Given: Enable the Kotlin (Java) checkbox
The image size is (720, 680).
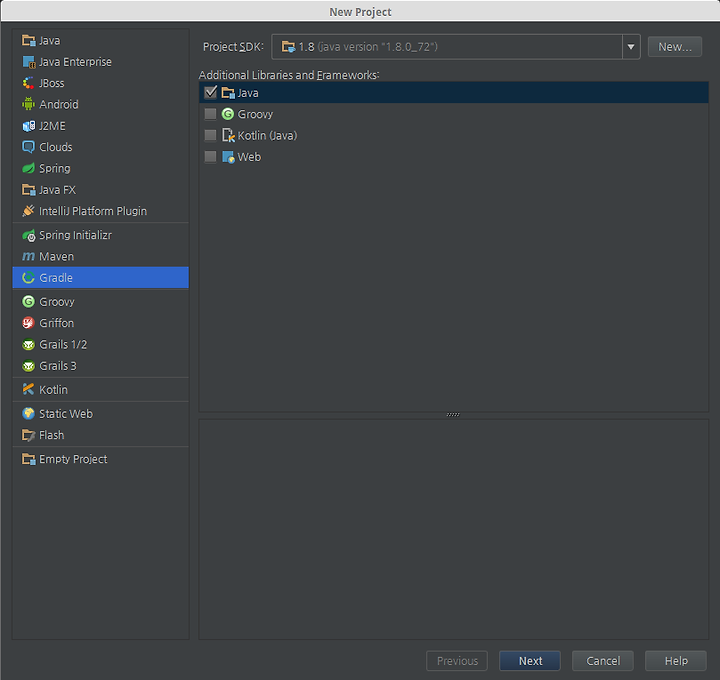Looking at the screenshot, I should point(210,135).
